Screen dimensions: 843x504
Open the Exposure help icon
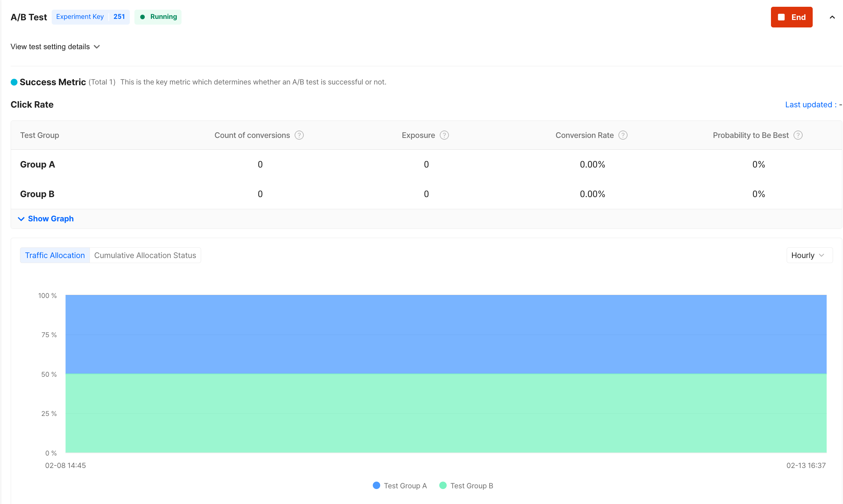pyautogui.click(x=444, y=135)
